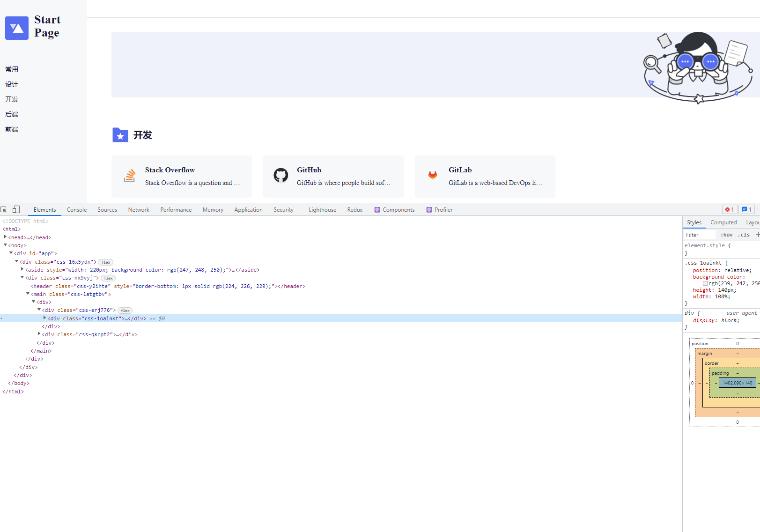The image size is (760, 532).
Task: Expand the css-qkrpt2 div node
Action: [x=39, y=334]
